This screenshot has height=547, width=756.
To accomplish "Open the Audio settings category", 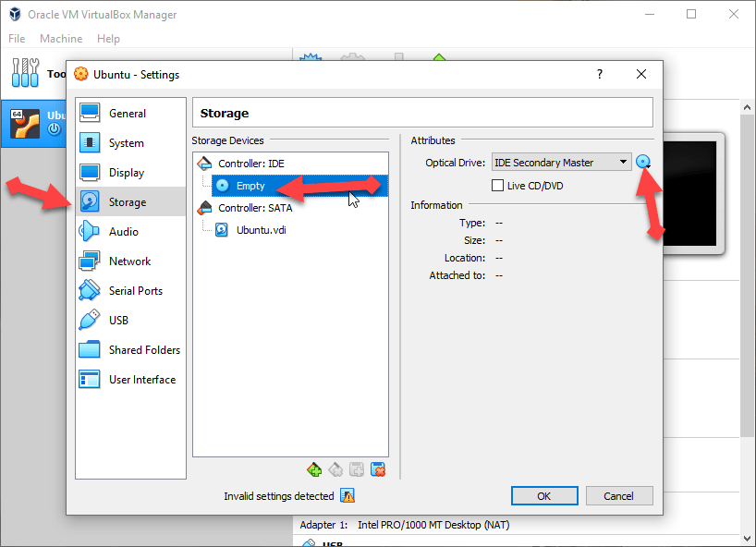I will 123,232.
